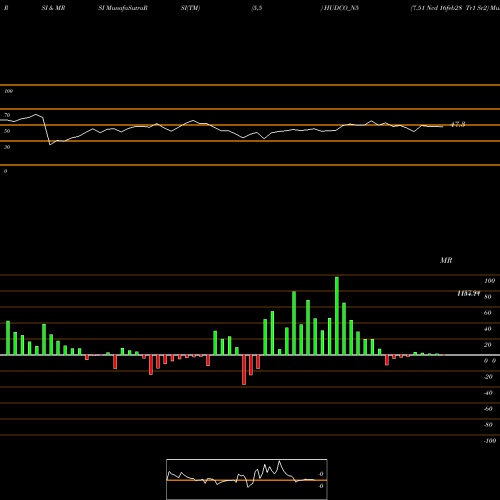
Task: Click the tallest green bar in MR histogram
Action: (x=337, y=316)
